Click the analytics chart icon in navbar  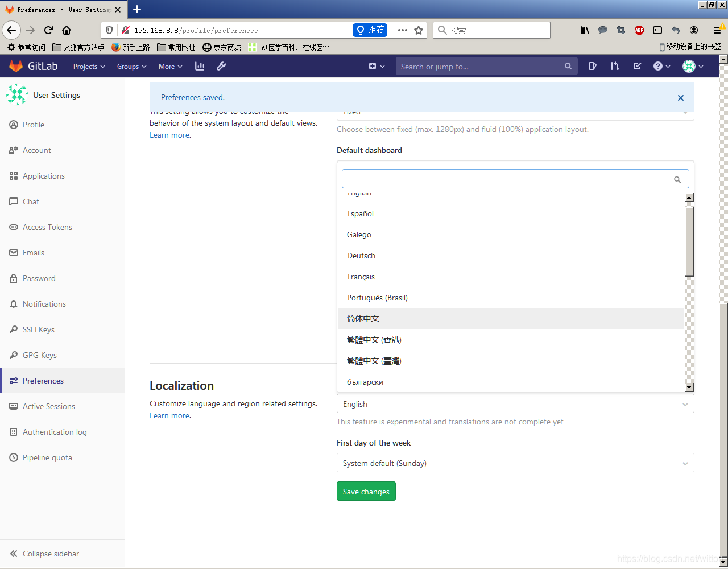tap(200, 66)
